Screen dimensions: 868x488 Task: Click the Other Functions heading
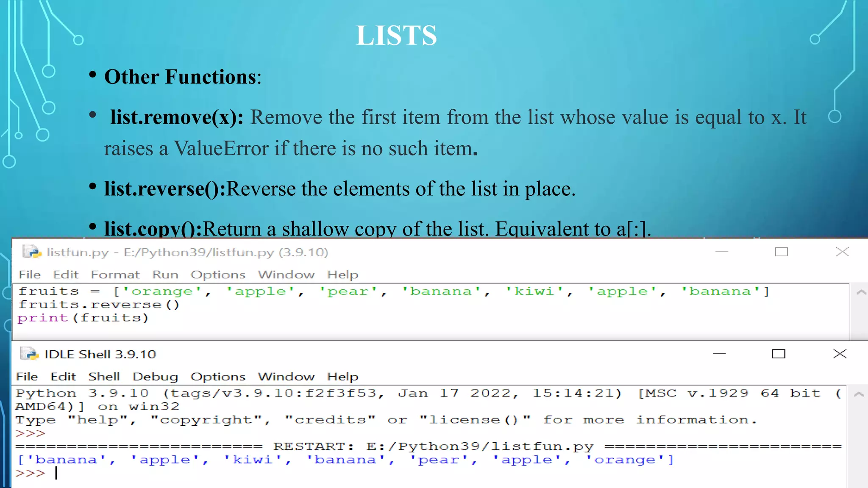183,77
